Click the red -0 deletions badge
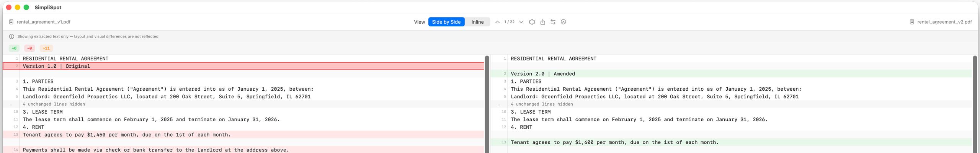 [x=29, y=48]
